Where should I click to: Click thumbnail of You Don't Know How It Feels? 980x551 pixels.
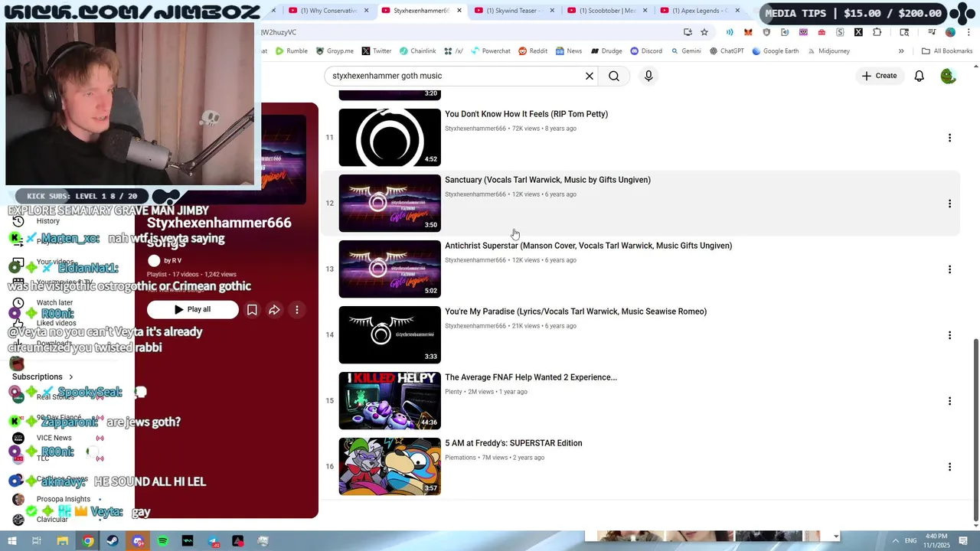tap(390, 137)
